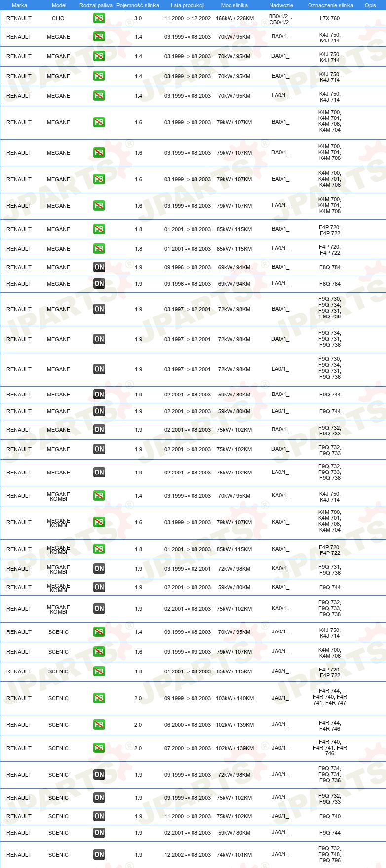Click PB icon for MEGANE KOMBI 1.8 row
The image size is (386, 868).
pos(99,549)
